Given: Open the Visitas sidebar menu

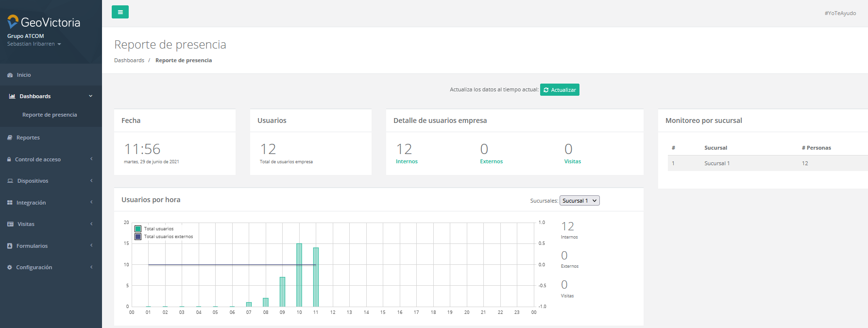Looking at the screenshot, I should (26, 224).
